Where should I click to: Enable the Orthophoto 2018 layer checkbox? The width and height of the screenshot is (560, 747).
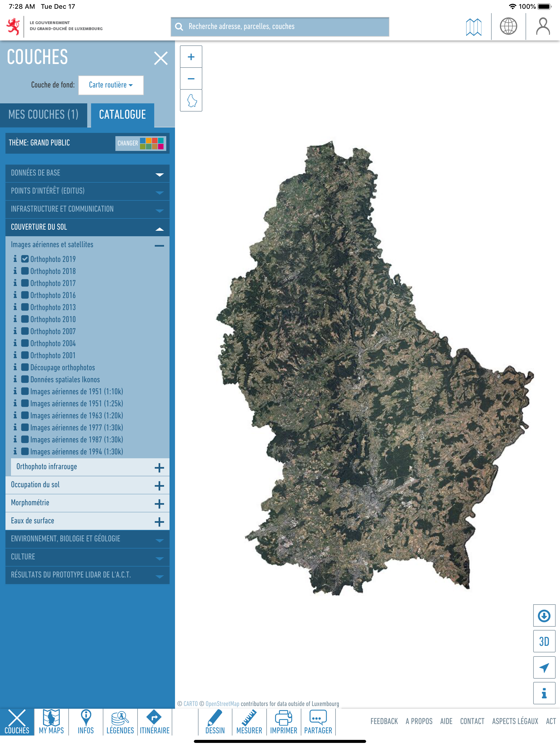[25, 271]
